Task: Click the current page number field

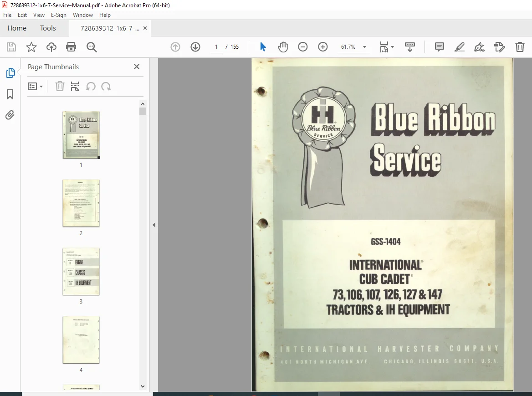Action: tap(216, 47)
